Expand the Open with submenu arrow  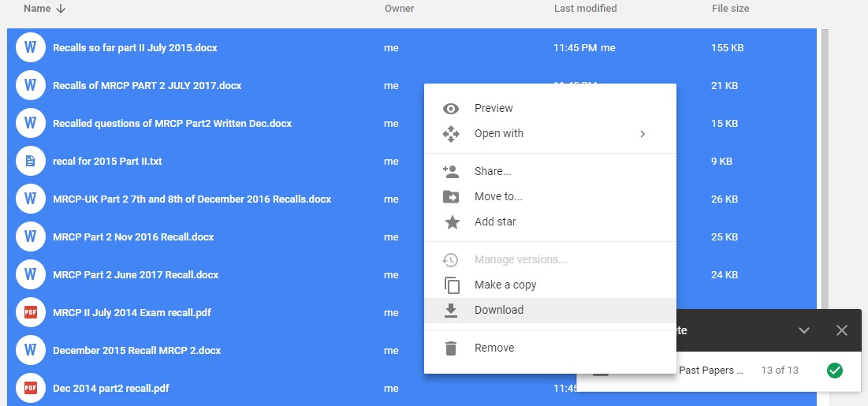pos(643,134)
